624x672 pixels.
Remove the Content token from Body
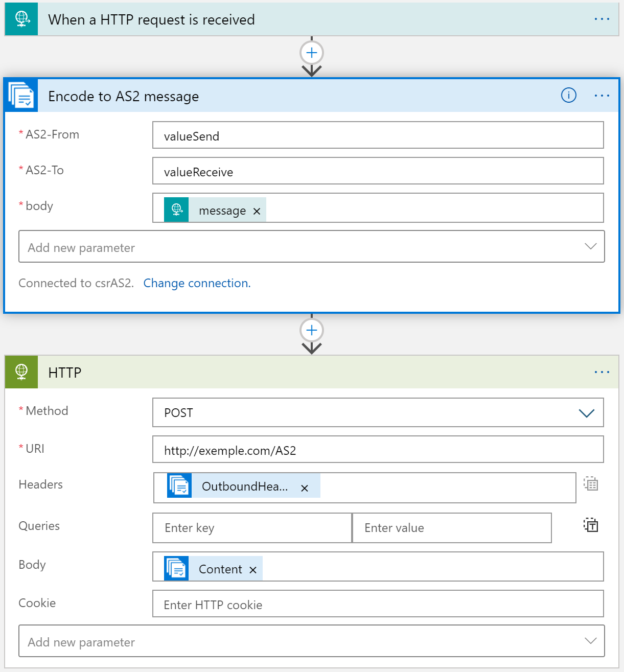[253, 570]
